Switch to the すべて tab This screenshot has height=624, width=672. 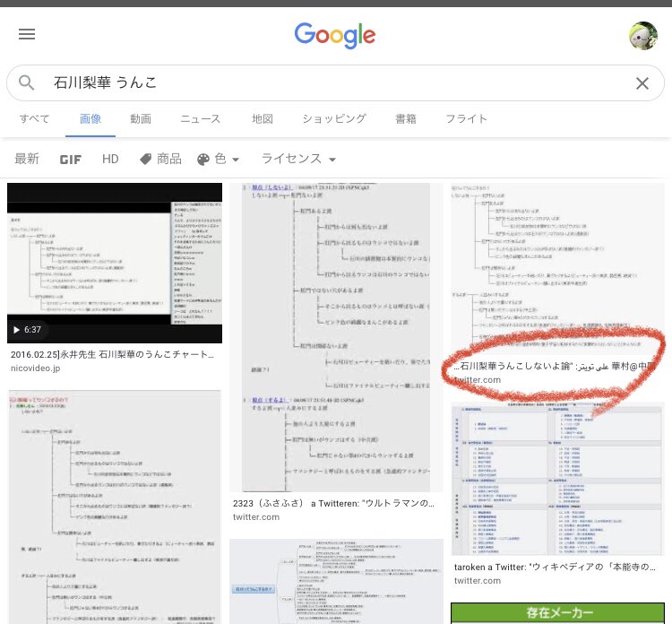(x=34, y=119)
